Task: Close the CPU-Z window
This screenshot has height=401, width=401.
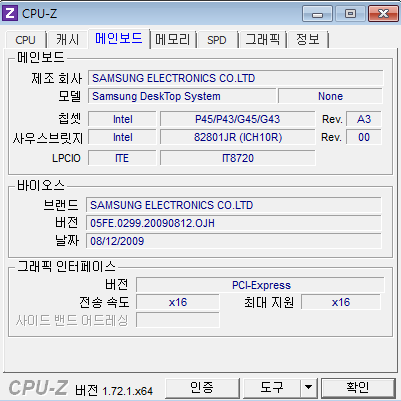Action: 383,14
